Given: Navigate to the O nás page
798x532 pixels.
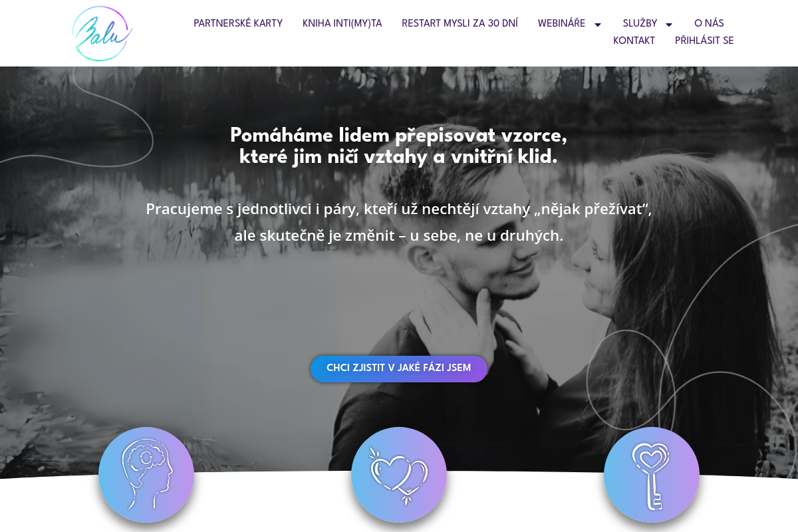Looking at the screenshot, I should point(709,23).
